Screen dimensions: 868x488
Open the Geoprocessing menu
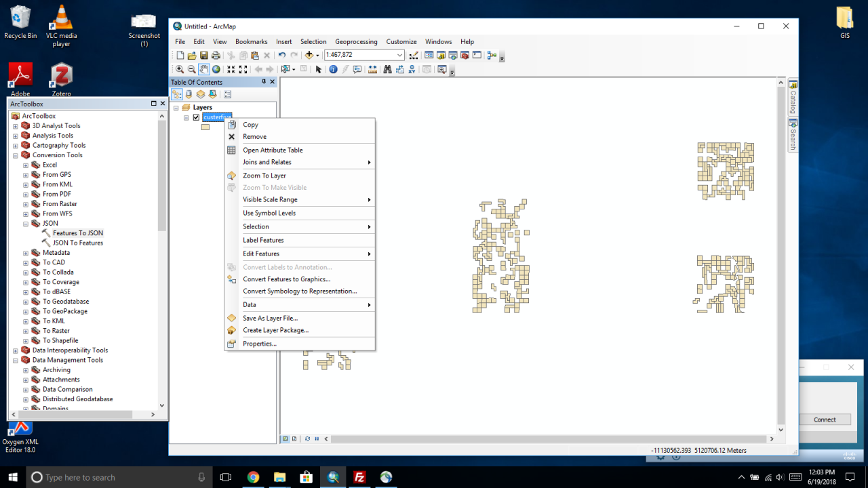(356, 42)
